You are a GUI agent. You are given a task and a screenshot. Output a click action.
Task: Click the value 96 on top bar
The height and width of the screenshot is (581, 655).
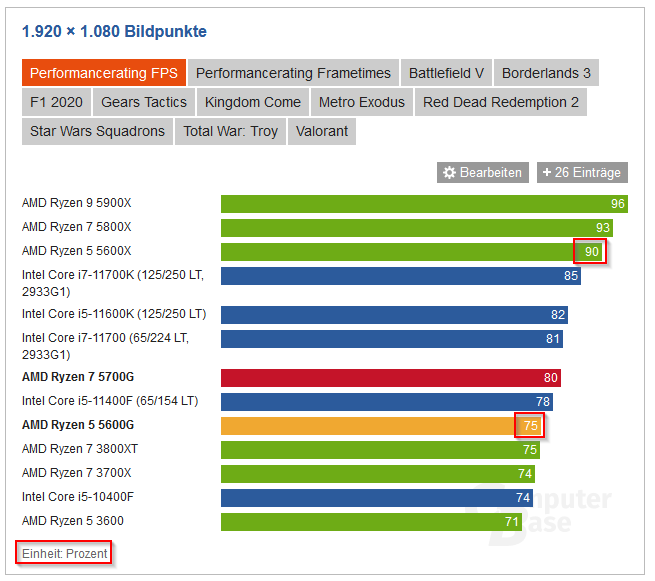(x=618, y=204)
